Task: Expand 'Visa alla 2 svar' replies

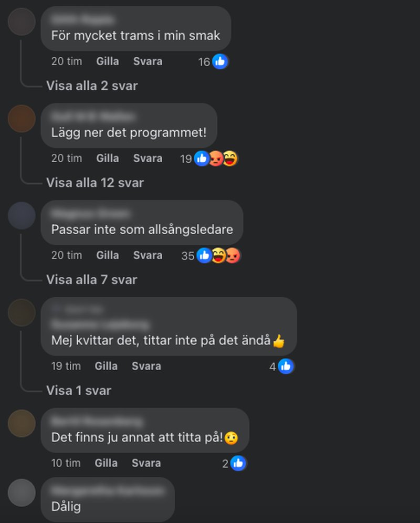Action: tap(92, 86)
